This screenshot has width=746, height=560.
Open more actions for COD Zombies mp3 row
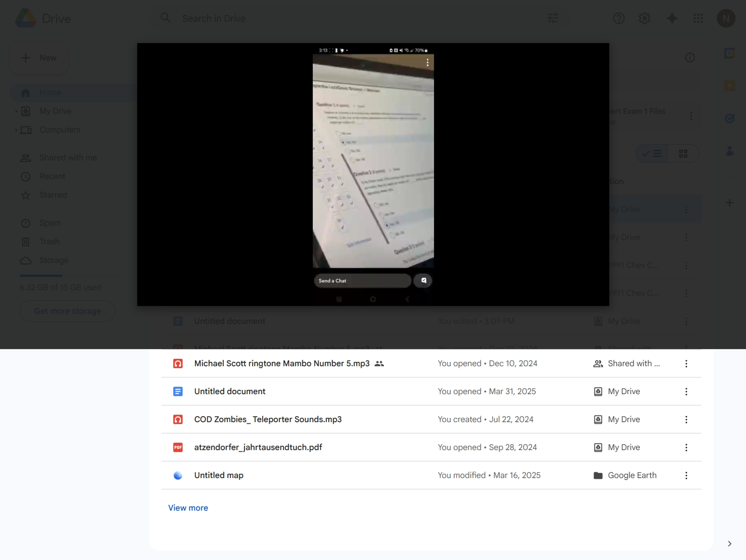pyautogui.click(x=686, y=419)
